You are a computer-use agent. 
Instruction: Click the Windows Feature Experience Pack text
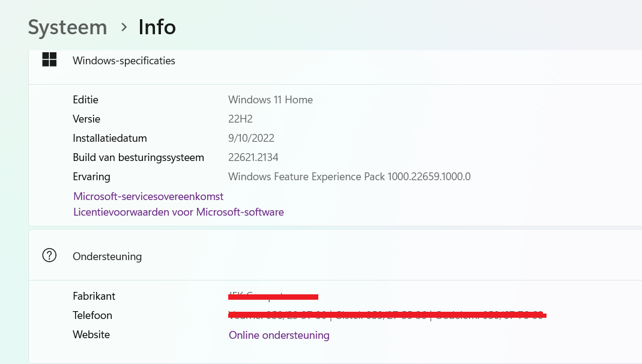pyautogui.click(x=349, y=177)
